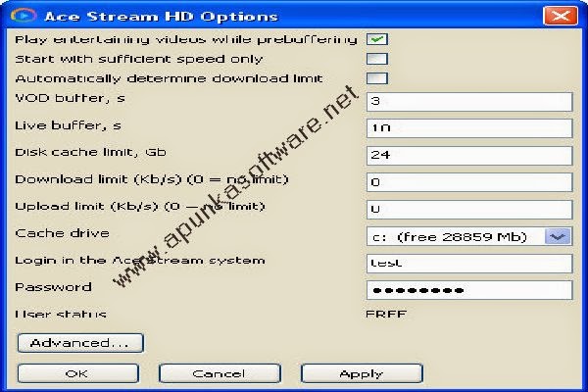Click the VOD buffer input field
Image resolution: width=588 pixels, height=392 pixels.
click(469, 101)
